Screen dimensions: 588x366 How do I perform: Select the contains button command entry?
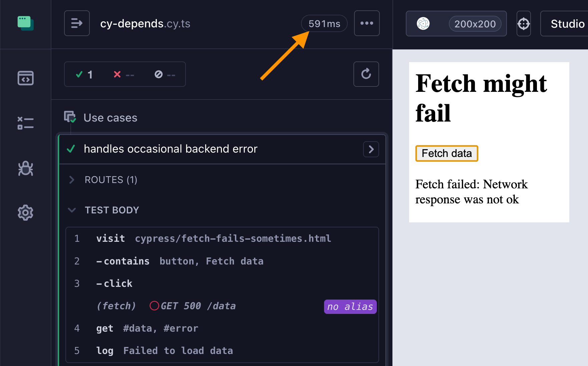[x=222, y=261]
